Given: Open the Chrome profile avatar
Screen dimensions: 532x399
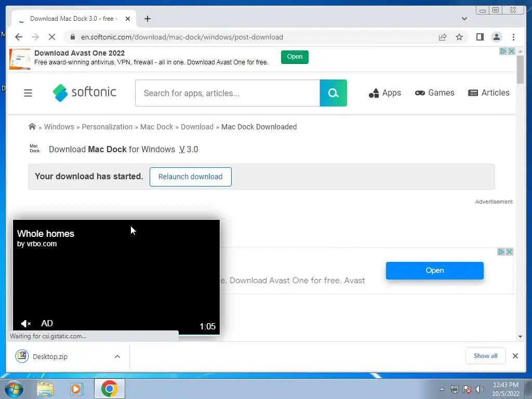Looking at the screenshot, I should click(x=496, y=37).
